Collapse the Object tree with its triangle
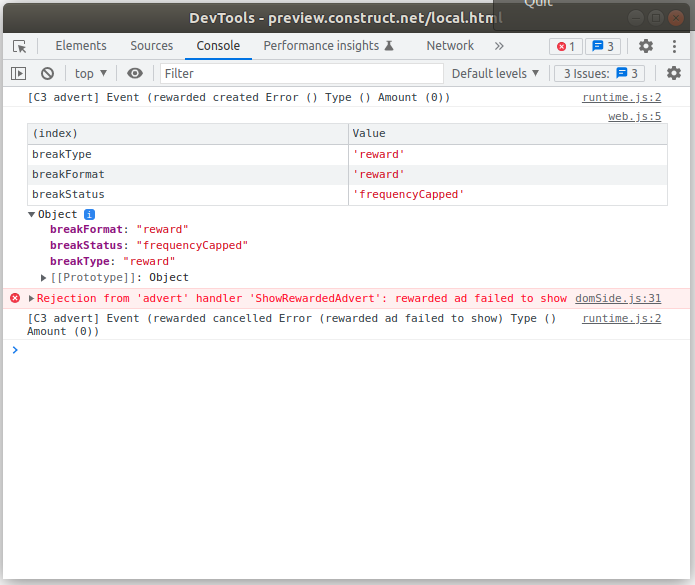 [31, 214]
